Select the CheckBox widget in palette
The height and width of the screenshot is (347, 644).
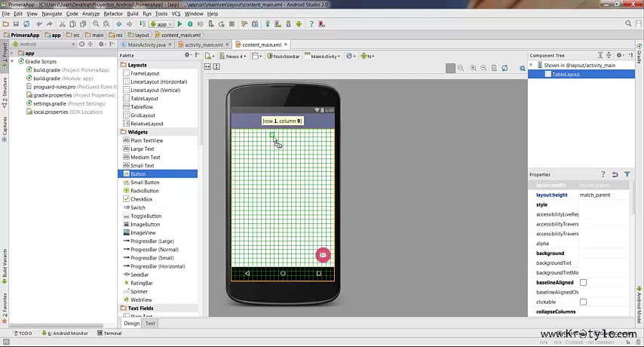pos(158,199)
